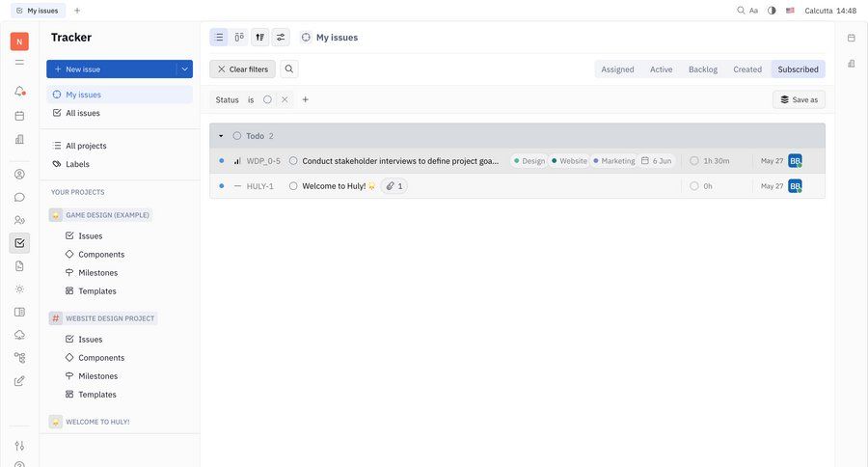Switch to the Backlog tab

coord(702,69)
